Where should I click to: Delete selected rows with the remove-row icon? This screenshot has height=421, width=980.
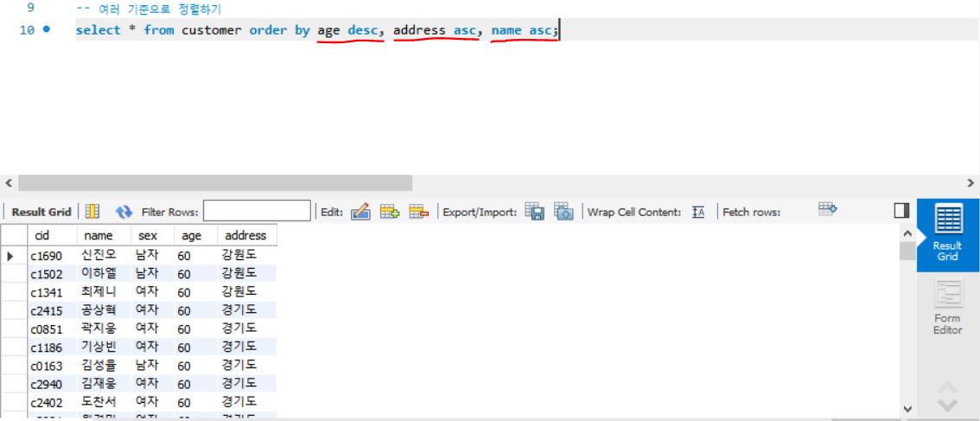click(418, 212)
